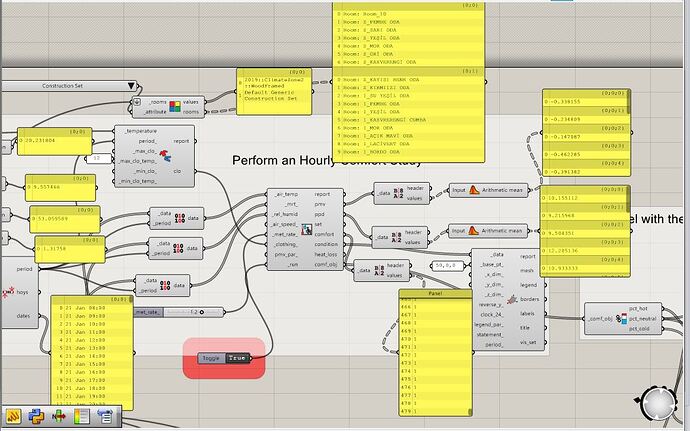Click the value -0.338155 in top right panel

click(x=564, y=102)
